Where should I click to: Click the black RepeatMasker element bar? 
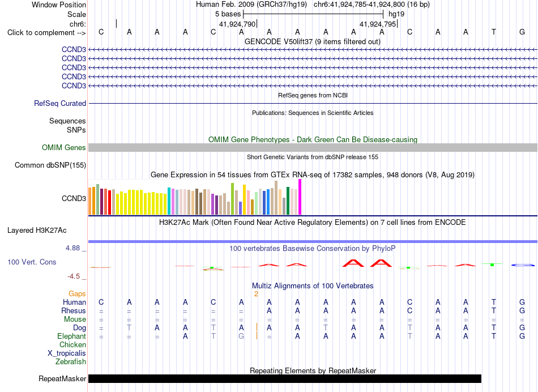coord(285,378)
